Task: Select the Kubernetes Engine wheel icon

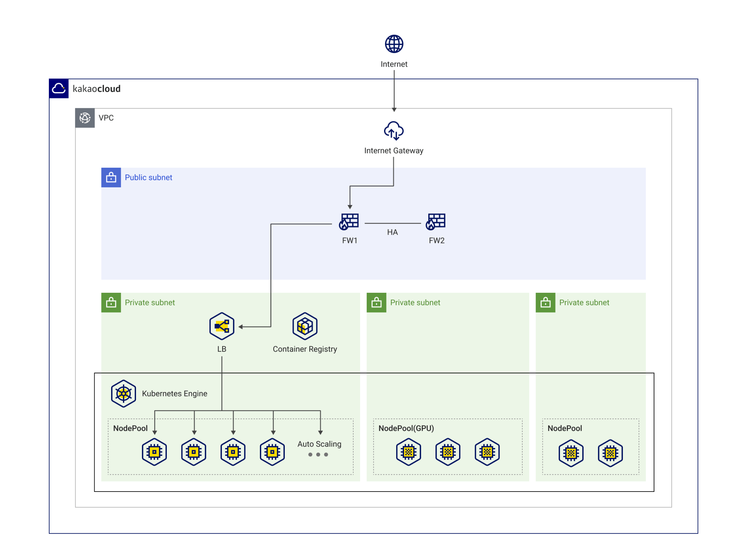Action: tap(124, 393)
